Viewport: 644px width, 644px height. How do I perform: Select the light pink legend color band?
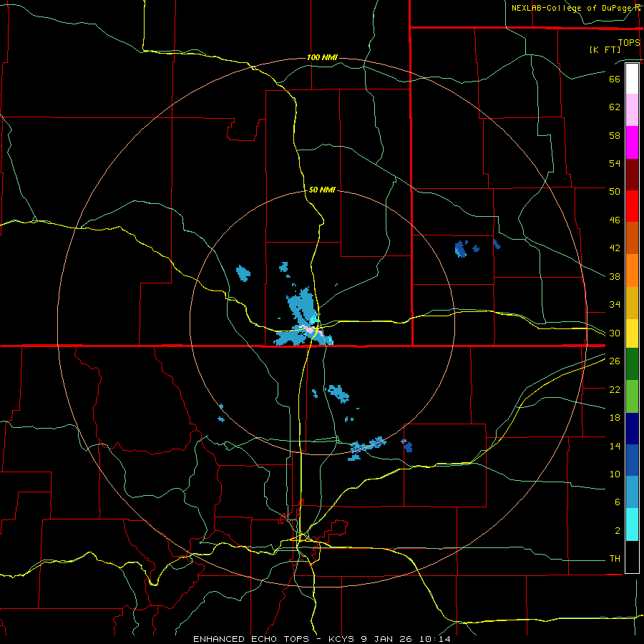pos(632,110)
